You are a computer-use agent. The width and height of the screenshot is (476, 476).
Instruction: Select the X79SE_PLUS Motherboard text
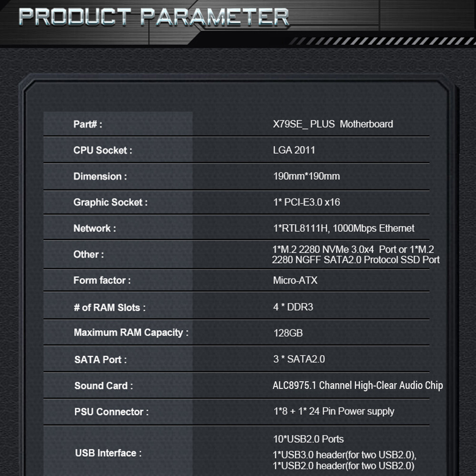pyautogui.click(x=333, y=124)
